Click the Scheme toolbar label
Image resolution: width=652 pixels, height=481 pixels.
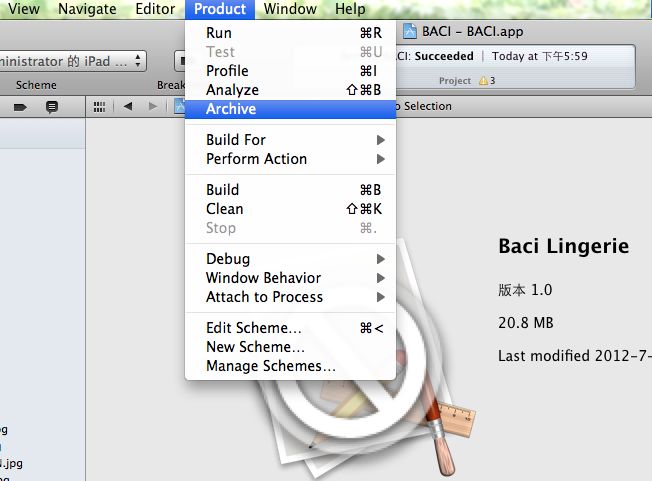36,85
